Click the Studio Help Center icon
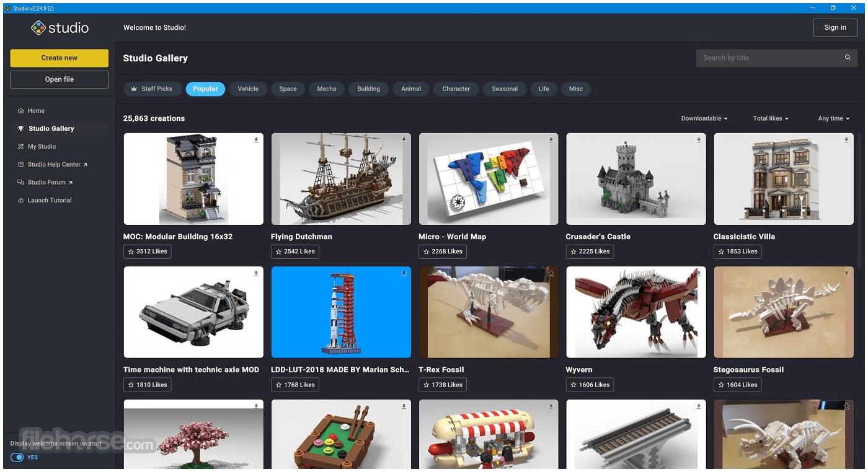868x472 pixels. 21,165
